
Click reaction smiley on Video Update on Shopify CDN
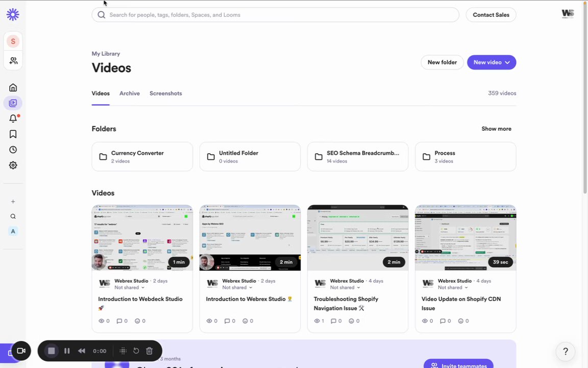point(460,321)
